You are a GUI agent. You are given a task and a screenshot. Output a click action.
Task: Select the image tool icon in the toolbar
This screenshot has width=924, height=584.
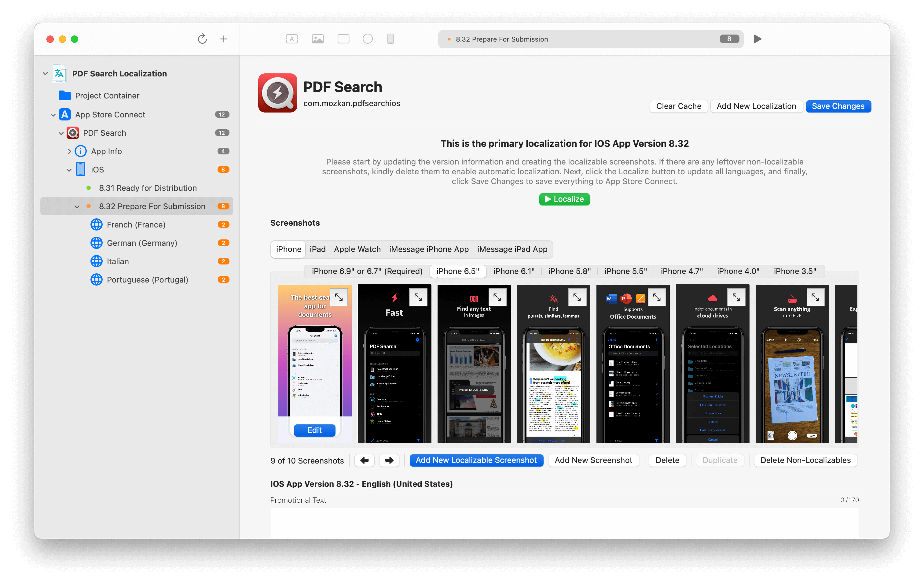tap(318, 39)
